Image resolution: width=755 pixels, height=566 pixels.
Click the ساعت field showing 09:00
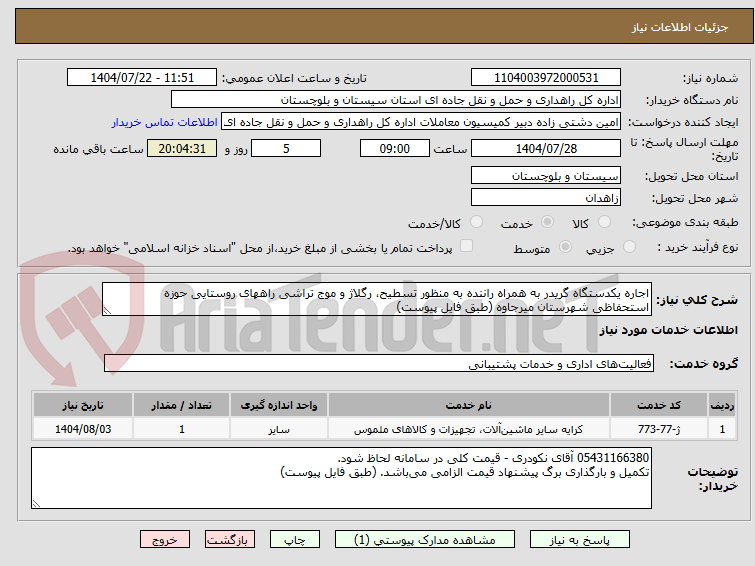(395, 148)
